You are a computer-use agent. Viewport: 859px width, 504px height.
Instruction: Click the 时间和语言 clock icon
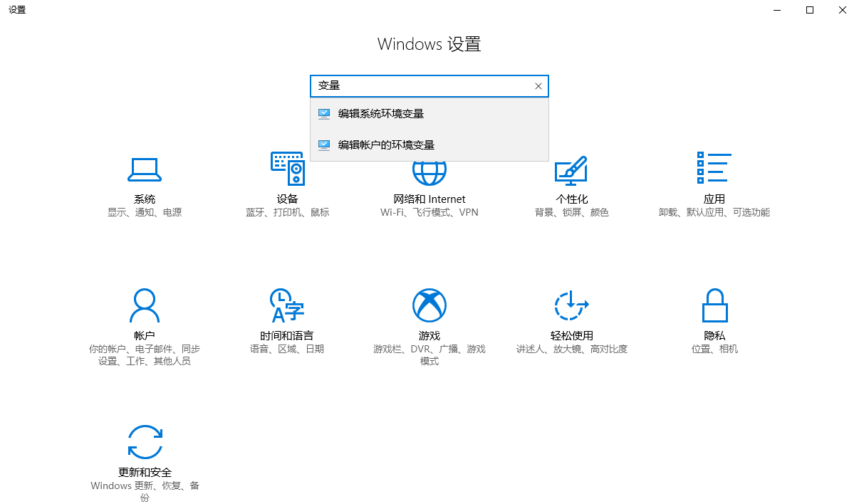click(287, 306)
